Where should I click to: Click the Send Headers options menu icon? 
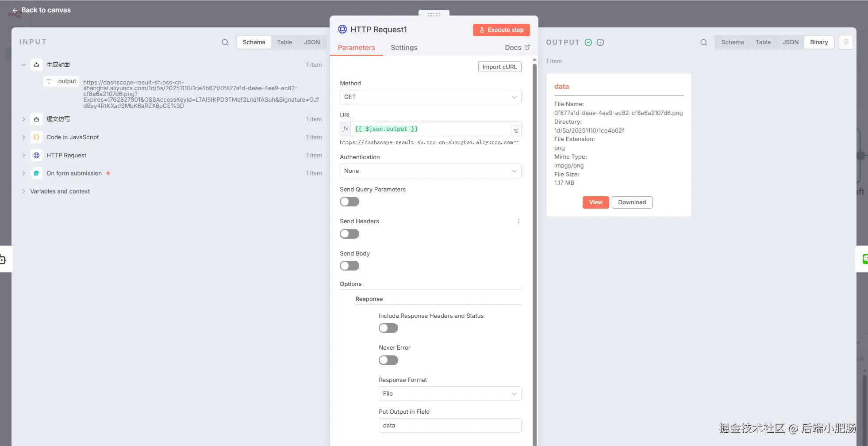click(x=518, y=221)
